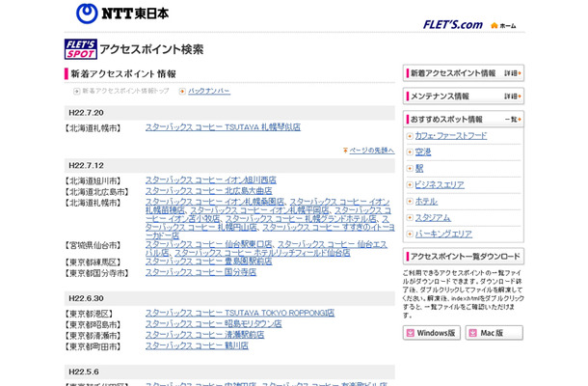Image resolution: width=588 pixels, height=386 pixels.
Task: Open スターバックス コーヒー 仙台駅東口店 link
Action: (x=209, y=244)
